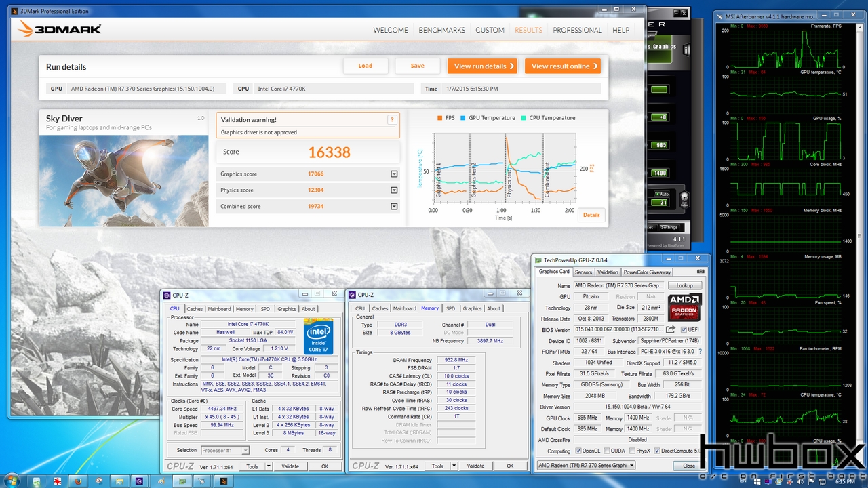Image resolution: width=868 pixels, height=488 pixels.
Task: Go to the CUSTOM tab in 3DMark
Action: click(490, 30)
